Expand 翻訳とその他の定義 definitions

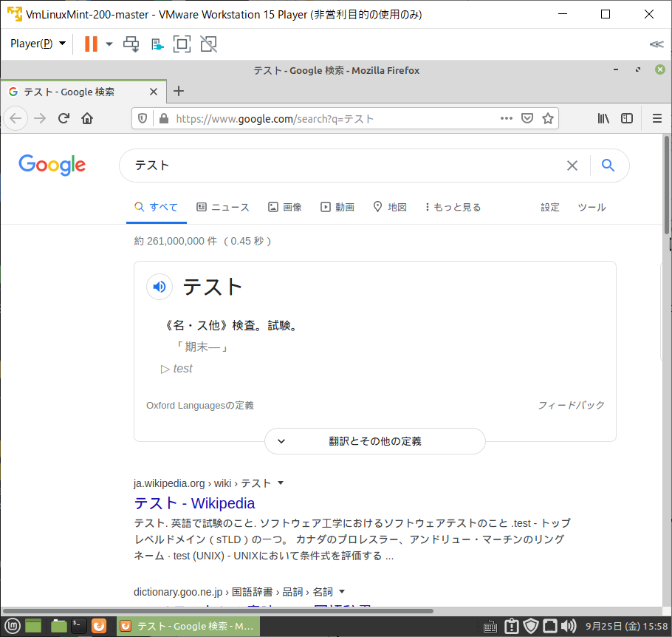click(374, 440)
